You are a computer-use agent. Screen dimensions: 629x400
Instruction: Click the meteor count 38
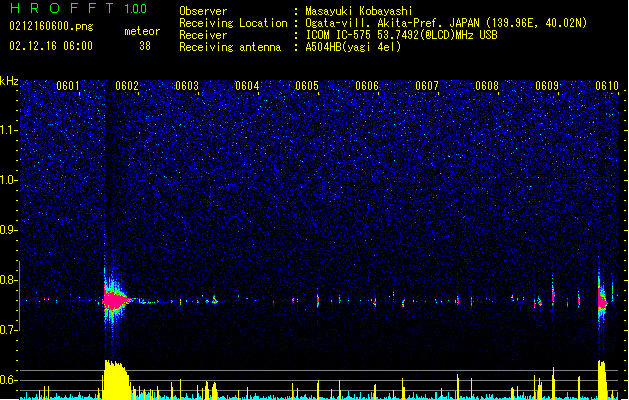(145, 46)
